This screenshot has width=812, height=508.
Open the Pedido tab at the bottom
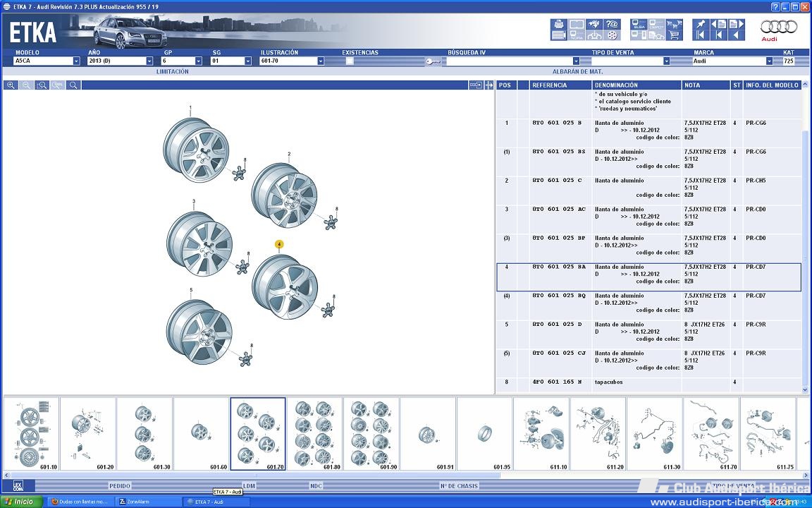(120, 485)
